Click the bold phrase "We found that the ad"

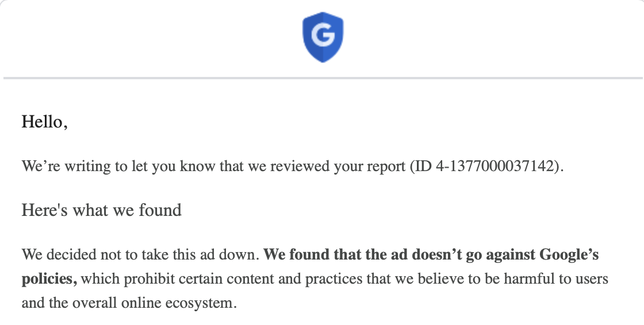coord(323,254)
